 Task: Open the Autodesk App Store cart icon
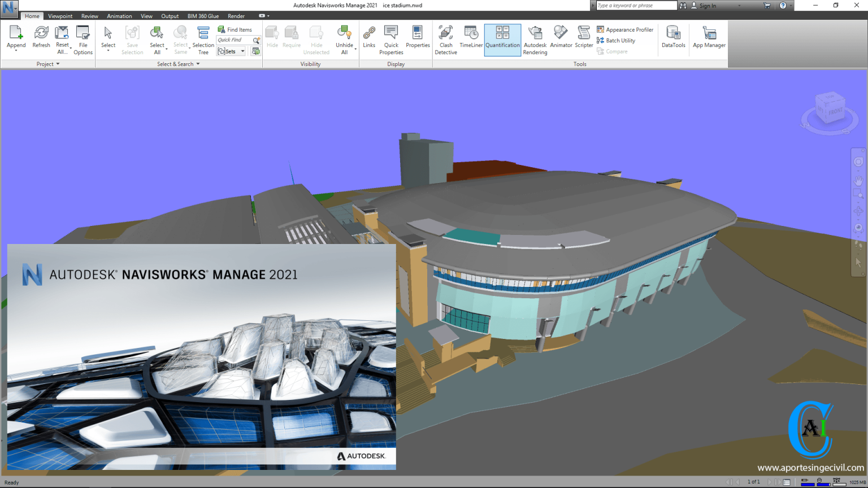pos(767,6)
